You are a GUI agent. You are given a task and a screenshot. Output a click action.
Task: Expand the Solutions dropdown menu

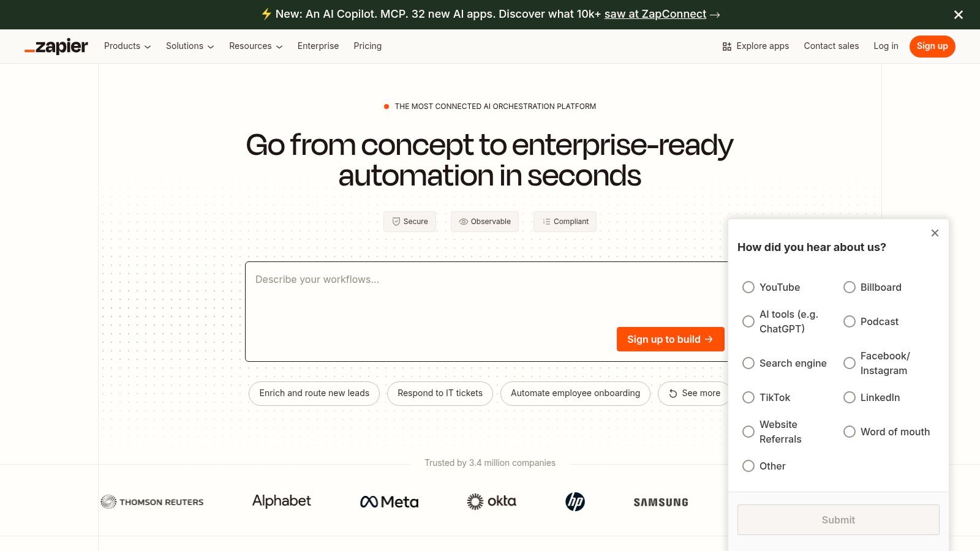click(x=190, y=47)
